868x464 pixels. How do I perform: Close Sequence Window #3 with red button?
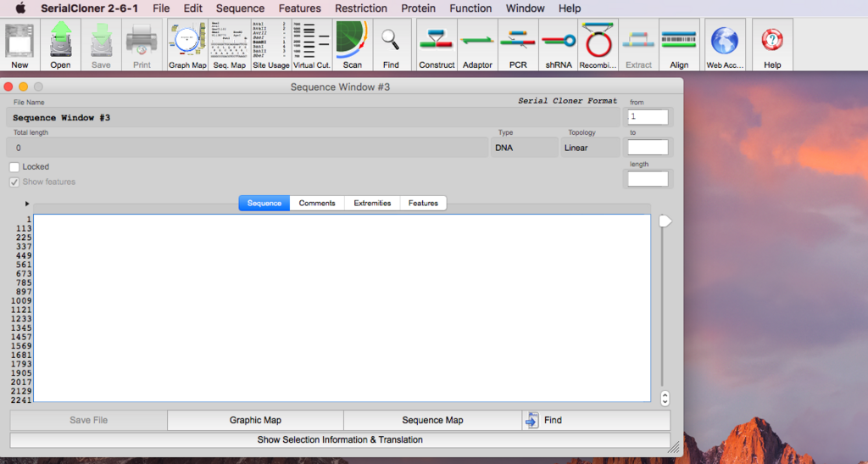tap(8, 87)
